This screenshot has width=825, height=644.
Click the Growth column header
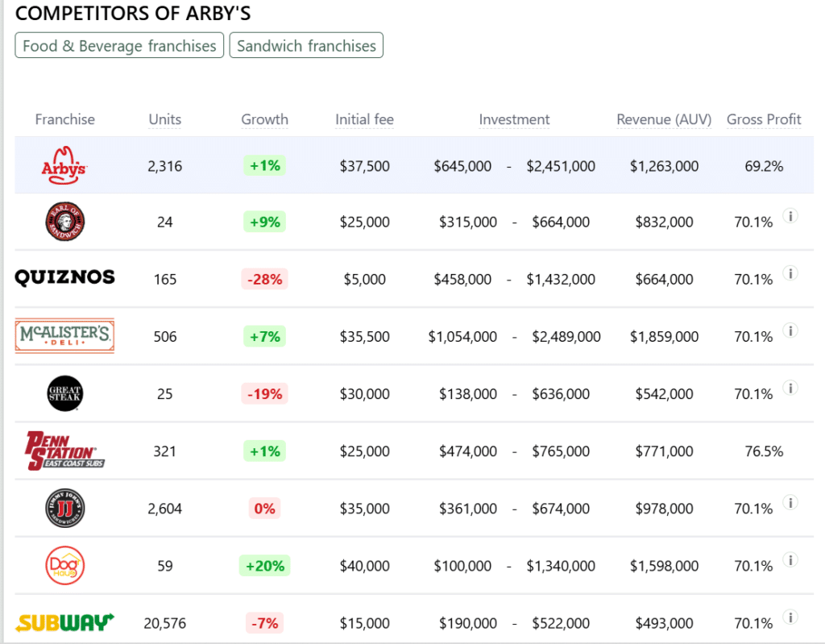[x=264, y=119]
